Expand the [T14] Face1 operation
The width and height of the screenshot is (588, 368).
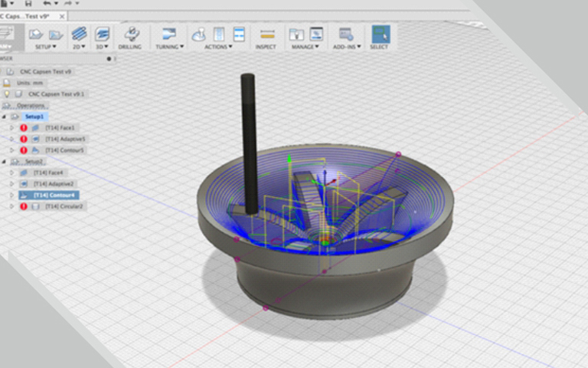[11, 128]
